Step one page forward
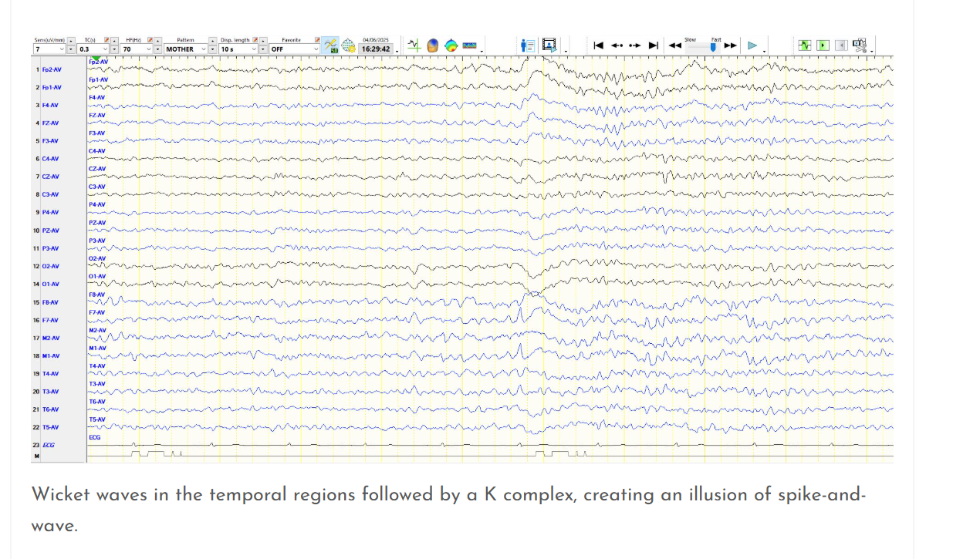This screenshot has height=559, width=980. tap(635, 45)
